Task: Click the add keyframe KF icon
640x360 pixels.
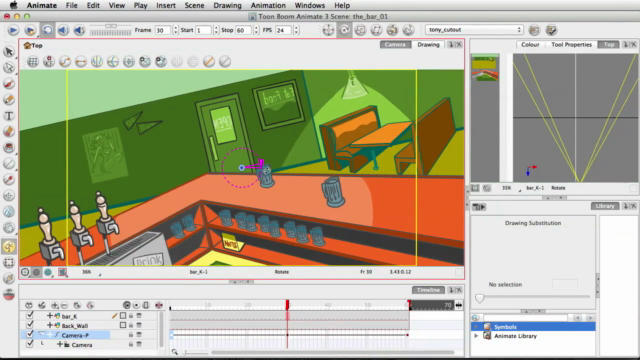Action: (x=49, y=62)
